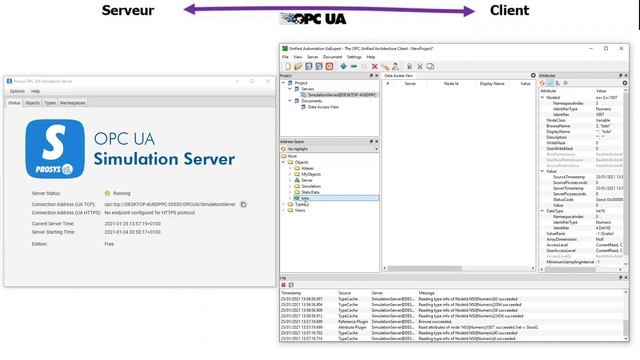
Task: Select the Status tab in Prosys server
Action: (14, 103)
